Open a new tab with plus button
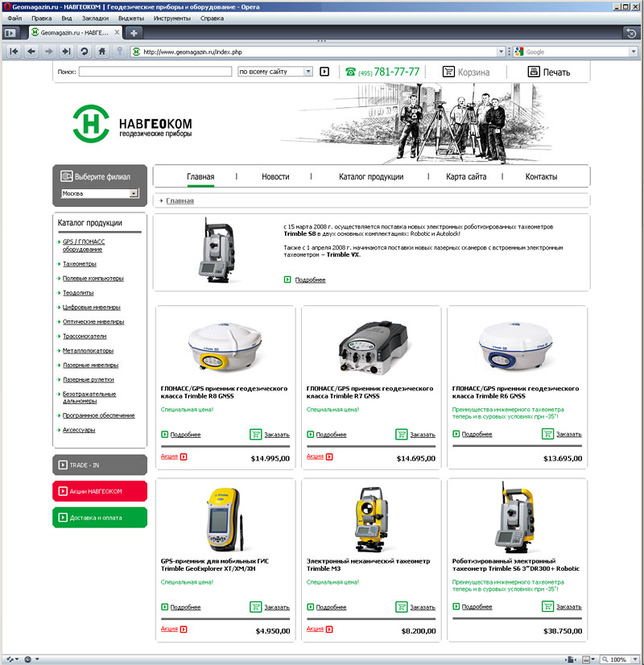 [134, 33]
